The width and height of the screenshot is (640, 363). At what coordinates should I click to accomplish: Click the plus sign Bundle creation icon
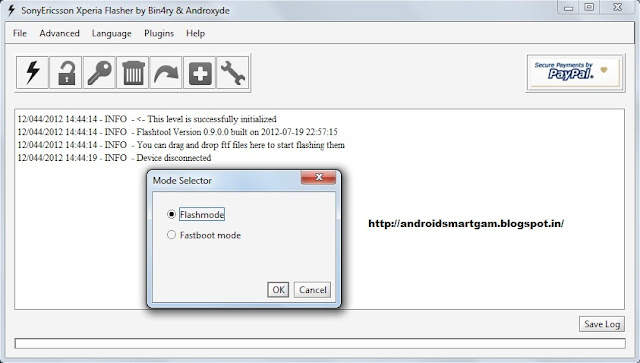(200, 72)
